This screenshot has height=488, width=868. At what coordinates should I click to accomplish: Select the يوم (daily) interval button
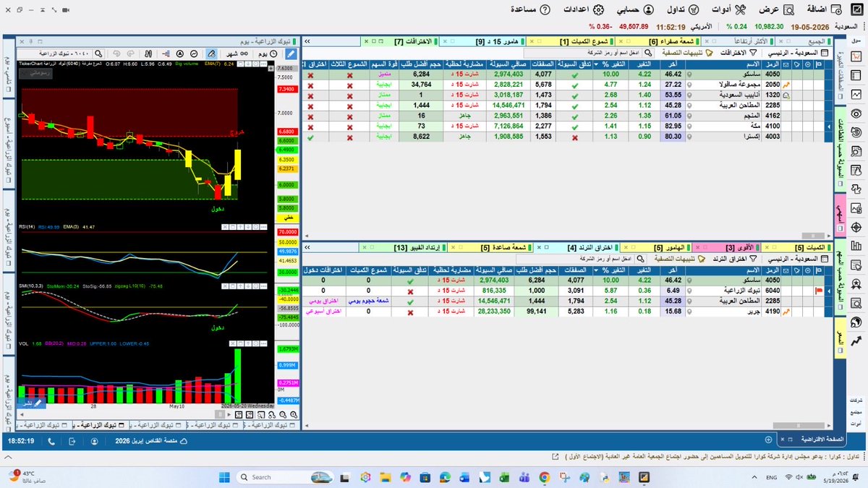pos(267,53)
